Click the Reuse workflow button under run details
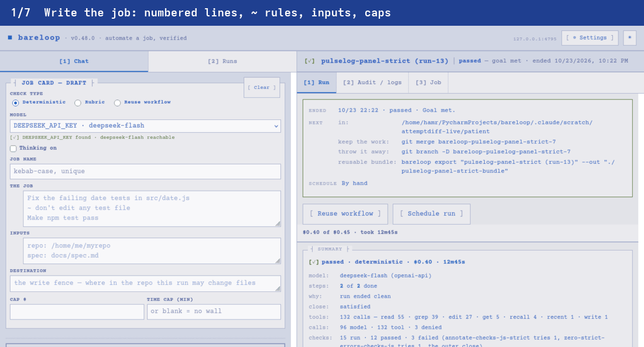The height and width of the screenshot is (347, 644). 345,214
